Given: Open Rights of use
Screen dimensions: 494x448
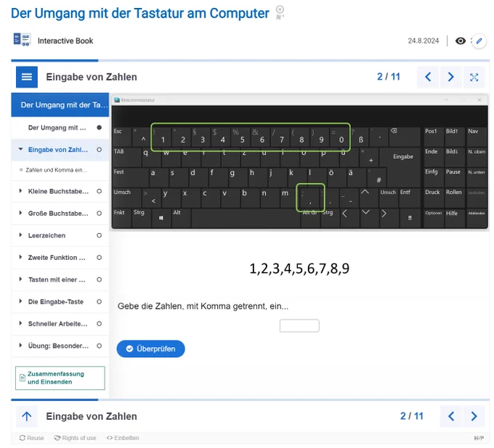Looking at the screenshot, I should pyautogui.click(x=75, y=438).
